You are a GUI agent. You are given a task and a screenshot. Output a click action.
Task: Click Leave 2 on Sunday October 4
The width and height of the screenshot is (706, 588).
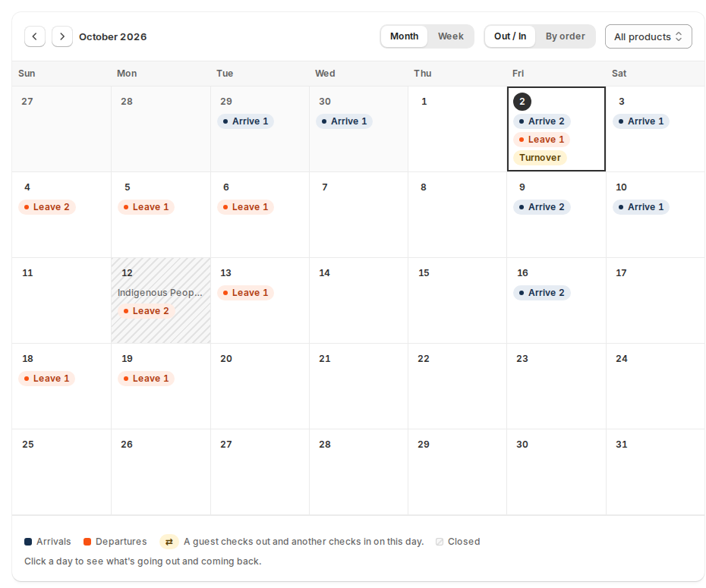pos(47,207)
